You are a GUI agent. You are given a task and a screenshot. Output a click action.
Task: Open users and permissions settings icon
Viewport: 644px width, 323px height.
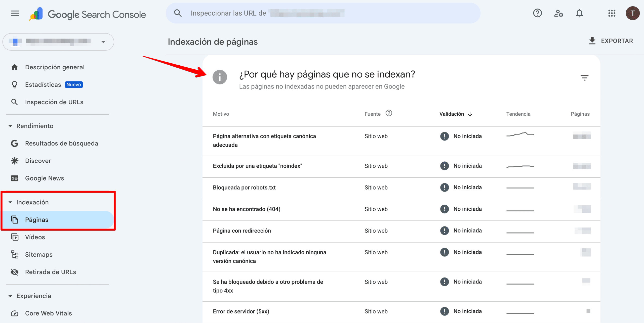558,13
